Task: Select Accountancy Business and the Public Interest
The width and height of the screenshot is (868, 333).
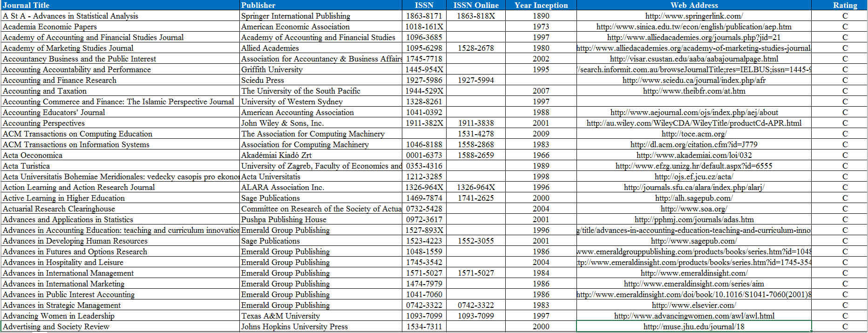Action: [120, 59]
